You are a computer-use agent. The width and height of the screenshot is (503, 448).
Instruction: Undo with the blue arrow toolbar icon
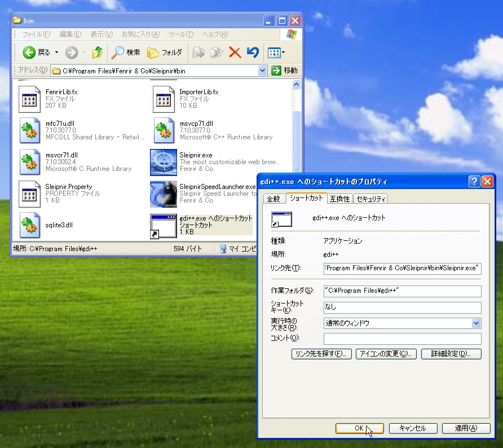point(253,52)
